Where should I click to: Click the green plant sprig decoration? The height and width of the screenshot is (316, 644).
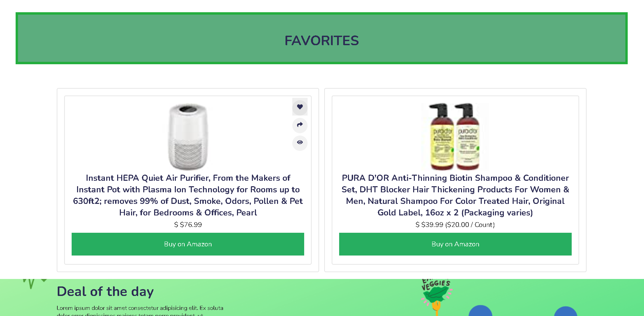(x=35, y=283)
